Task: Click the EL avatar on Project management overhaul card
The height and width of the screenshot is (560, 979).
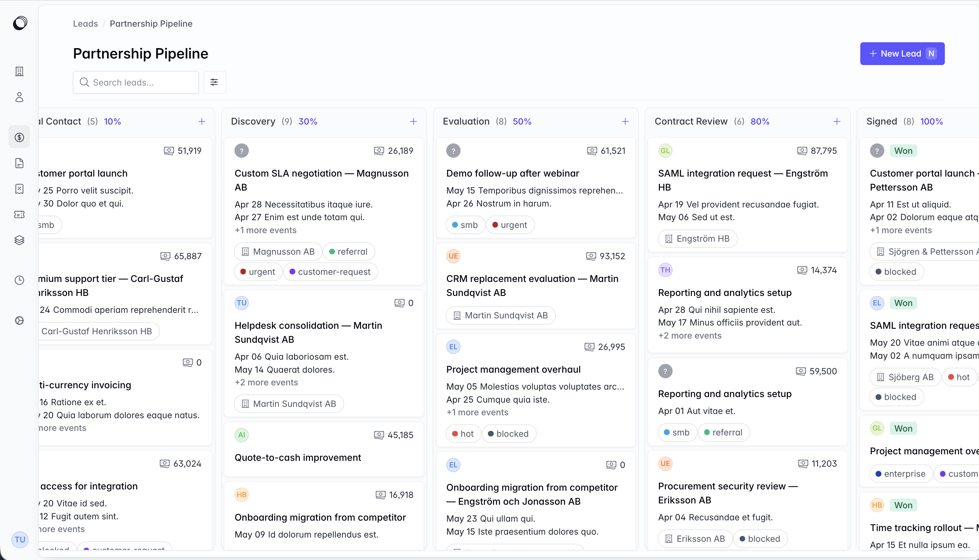Action: tap(453, 347)
